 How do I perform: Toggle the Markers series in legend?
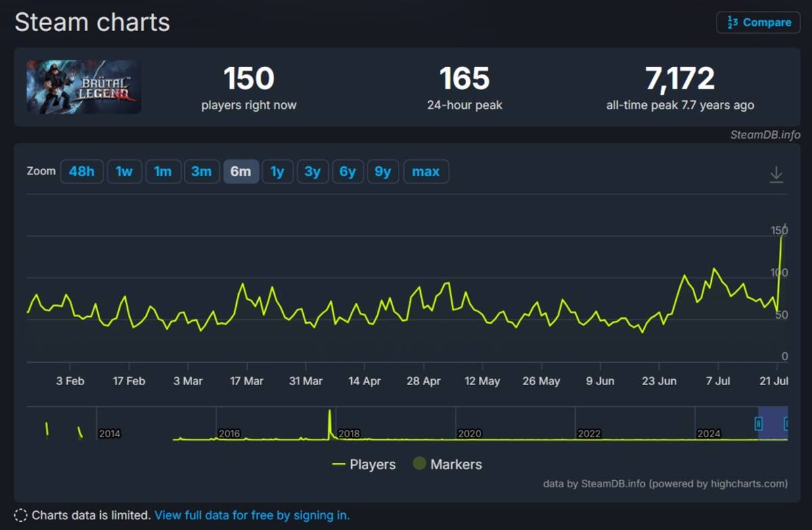pos(448,464)
